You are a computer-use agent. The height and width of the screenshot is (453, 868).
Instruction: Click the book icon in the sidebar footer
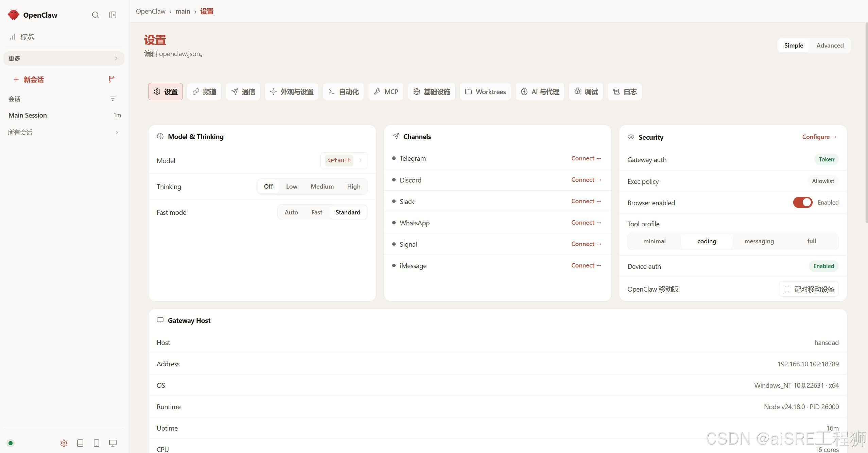point(80,443)
